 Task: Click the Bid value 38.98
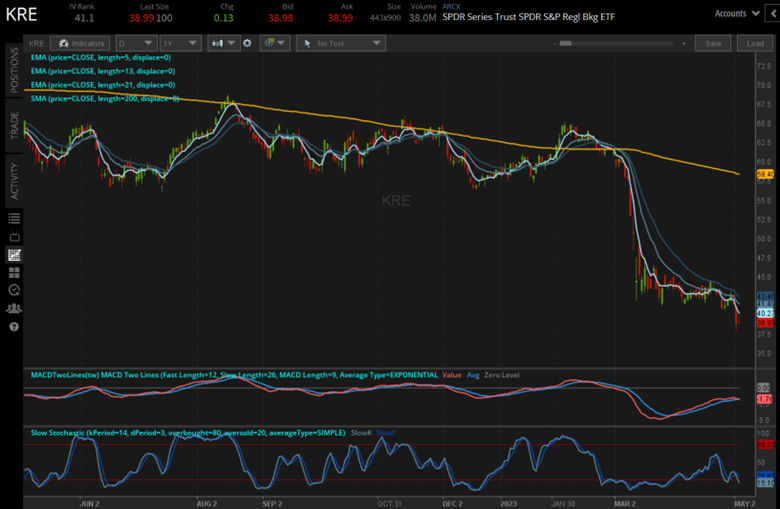281,18
